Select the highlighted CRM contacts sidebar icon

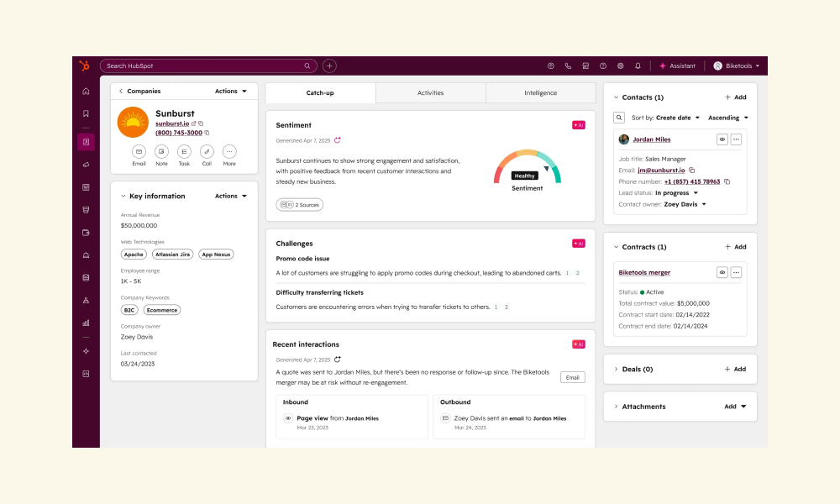pos(86,142)
